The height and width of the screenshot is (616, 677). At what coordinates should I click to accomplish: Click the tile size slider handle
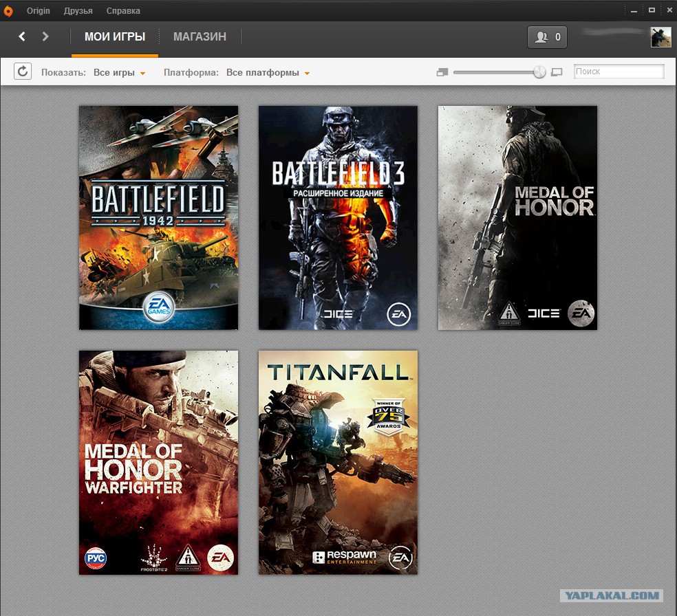click(x=539, y=72)
